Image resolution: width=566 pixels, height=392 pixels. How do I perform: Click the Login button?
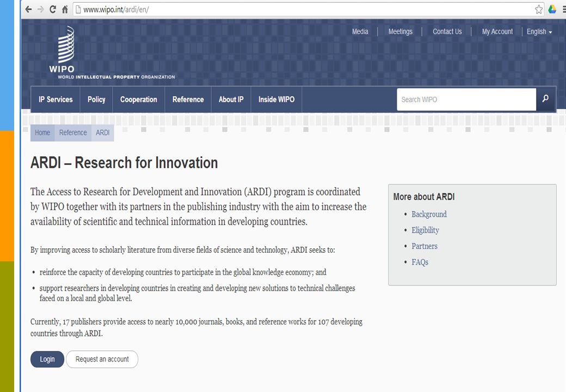tap(47, 359)
